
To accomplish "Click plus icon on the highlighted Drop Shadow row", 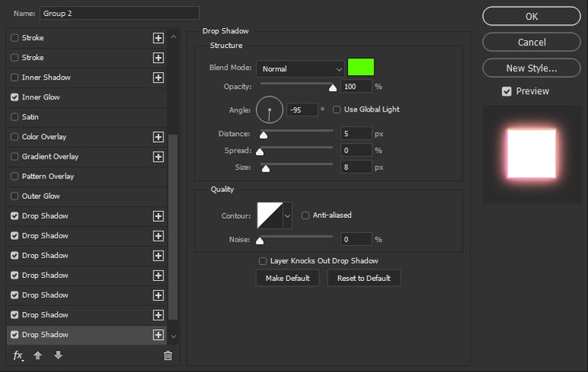I will 158,335.
